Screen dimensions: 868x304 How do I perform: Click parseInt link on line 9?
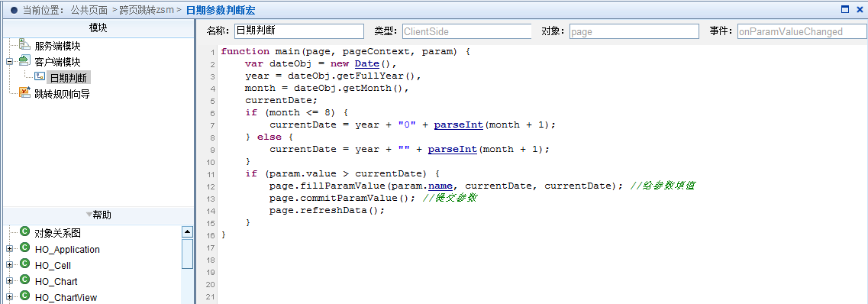tap(452, 149)
